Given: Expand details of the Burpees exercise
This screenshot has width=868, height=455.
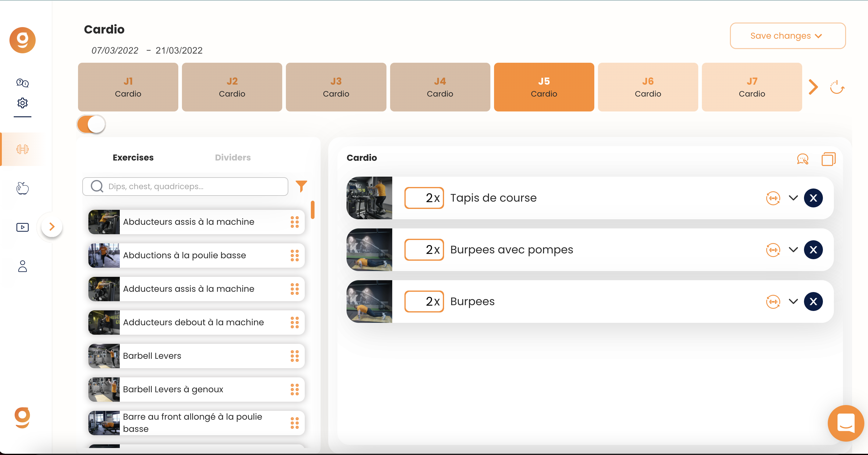Looking at the screenshot, I should tap(794, 302).
